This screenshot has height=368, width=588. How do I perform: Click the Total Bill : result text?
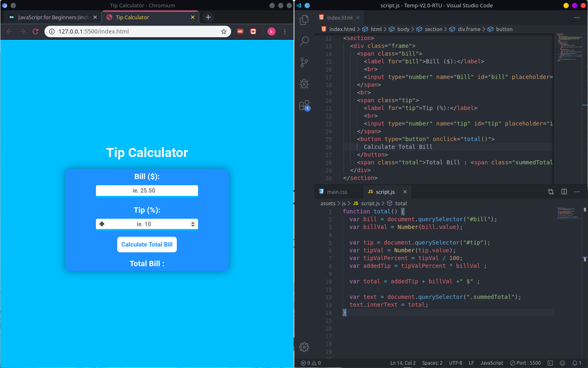coord(147,264)
